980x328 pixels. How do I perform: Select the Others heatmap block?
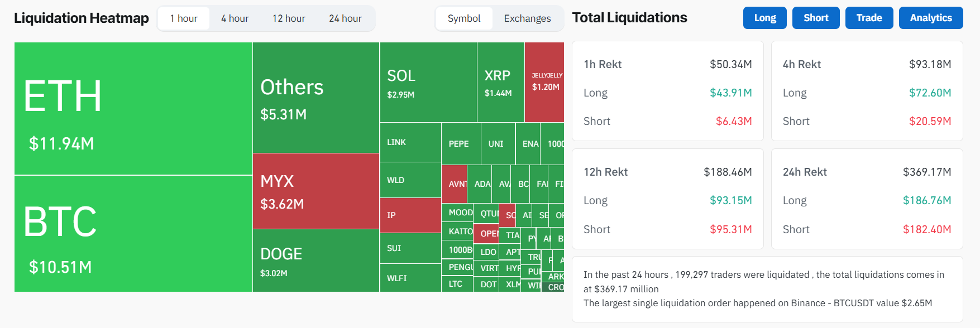[316, 98]
